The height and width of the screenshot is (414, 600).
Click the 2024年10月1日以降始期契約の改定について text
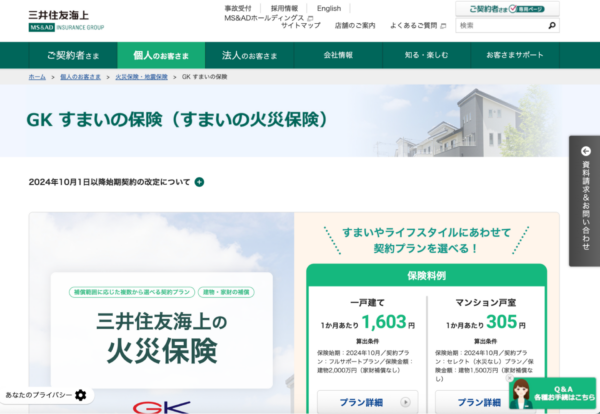[109, 182]
